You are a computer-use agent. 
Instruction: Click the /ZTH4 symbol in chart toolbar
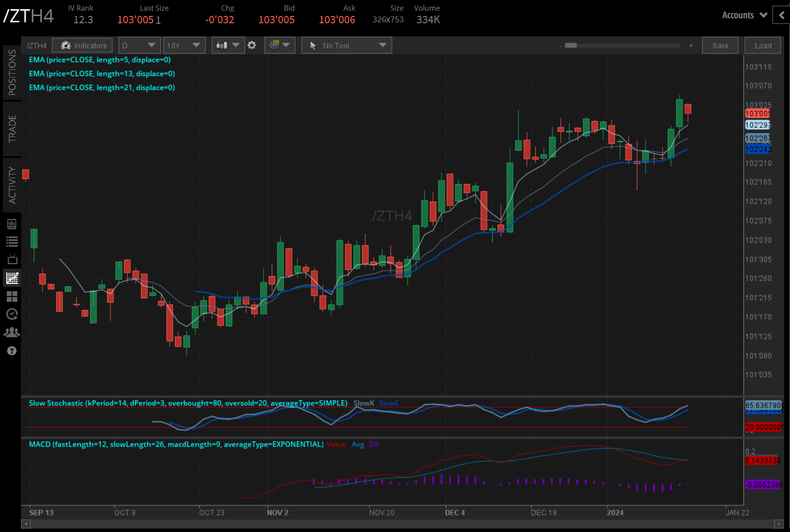[x=37, y=46]
